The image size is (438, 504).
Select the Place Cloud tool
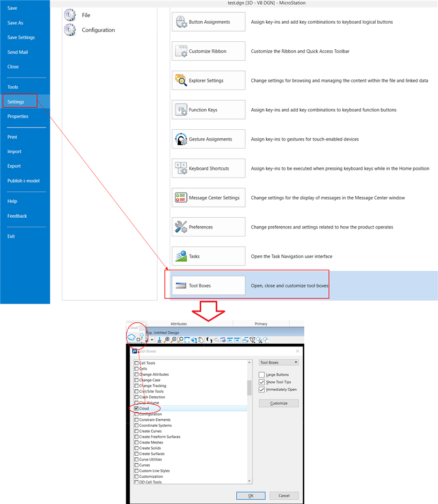pyautogui.click(x=132, y=337)
